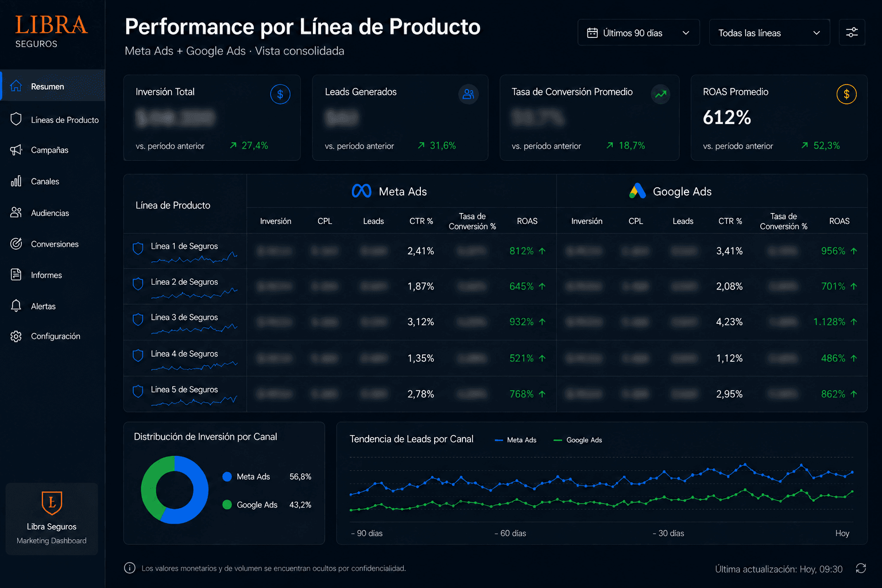Click Línea 1 de Seguros row label
This screenshot has height=588, width=882.
[184, 246]
